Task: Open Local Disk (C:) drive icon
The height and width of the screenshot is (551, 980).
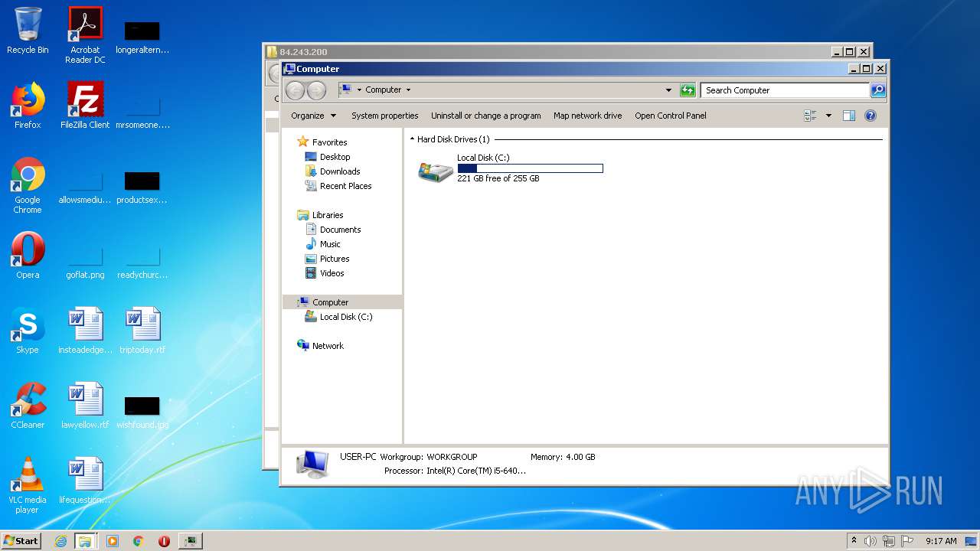Action: pyautogui.click(x=436, y=170)
